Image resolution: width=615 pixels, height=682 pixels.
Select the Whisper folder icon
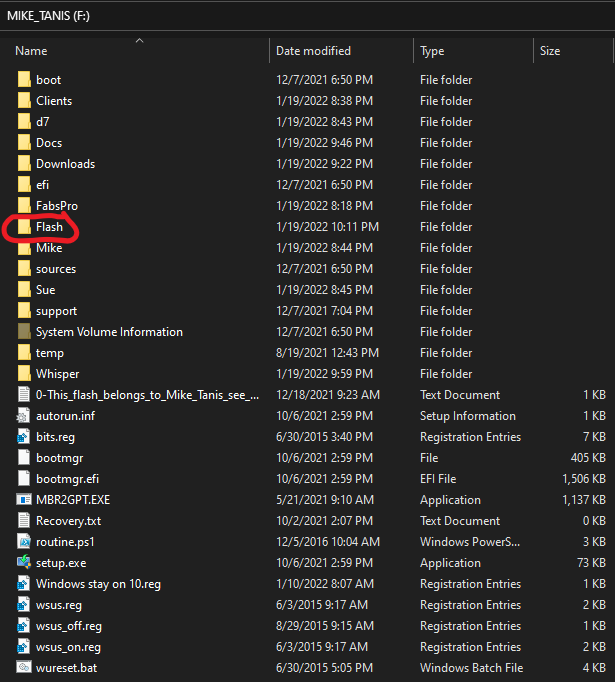24,374
